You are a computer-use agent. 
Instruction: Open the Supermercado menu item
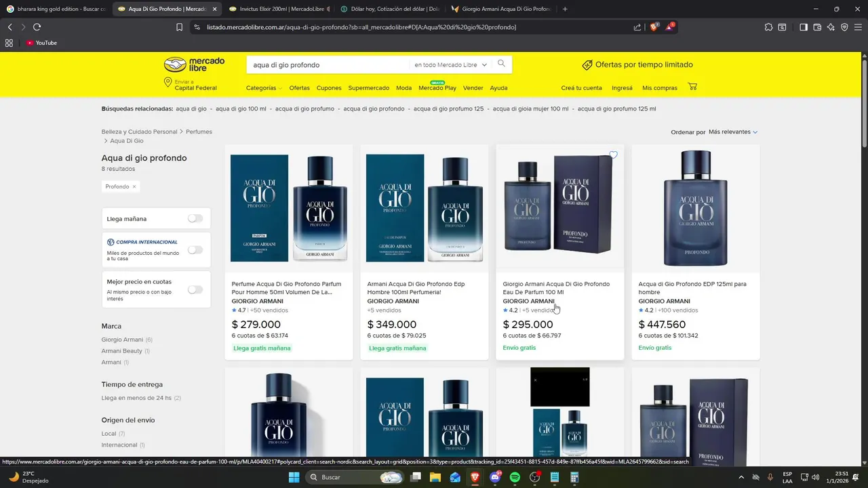(369, 88)
